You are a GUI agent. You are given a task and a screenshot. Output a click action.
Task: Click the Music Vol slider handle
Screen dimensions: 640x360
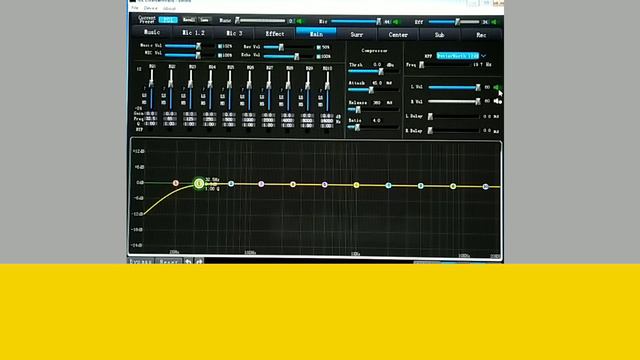tap(198, 46)
